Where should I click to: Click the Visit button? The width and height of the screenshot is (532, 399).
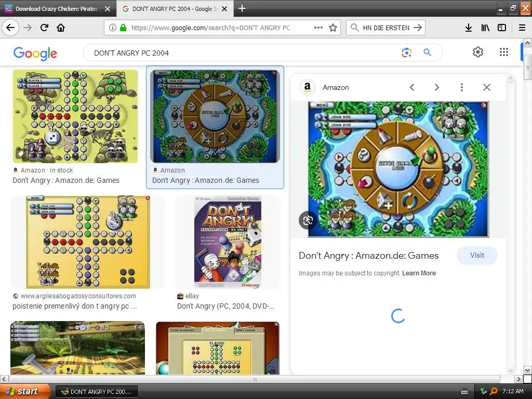(477, 256)
